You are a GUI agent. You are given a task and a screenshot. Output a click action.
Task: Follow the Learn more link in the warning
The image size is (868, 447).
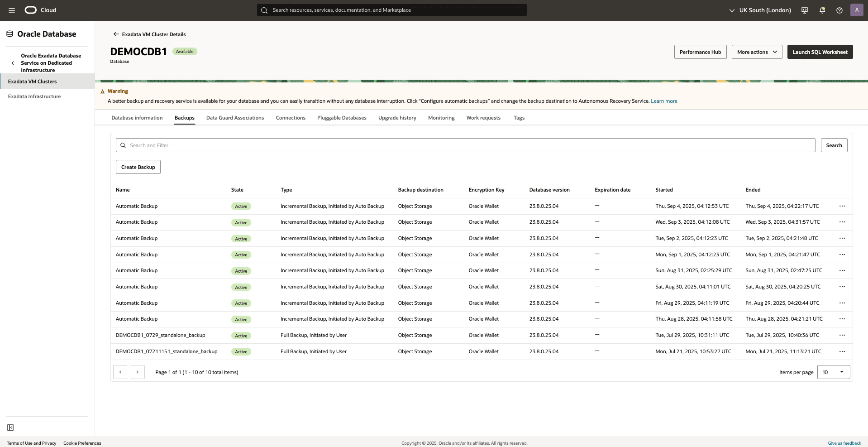click(x=664, y=101)
